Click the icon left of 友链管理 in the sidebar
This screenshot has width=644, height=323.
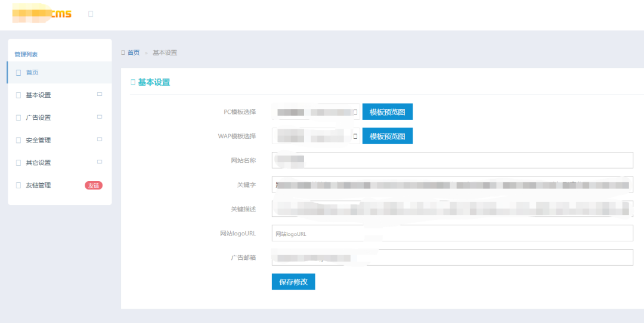coord(18,185)
